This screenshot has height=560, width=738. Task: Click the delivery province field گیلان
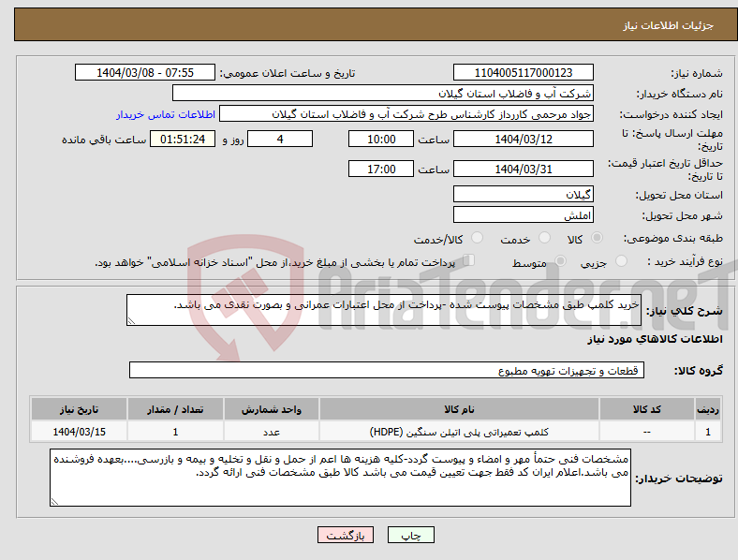click(523, 194)
